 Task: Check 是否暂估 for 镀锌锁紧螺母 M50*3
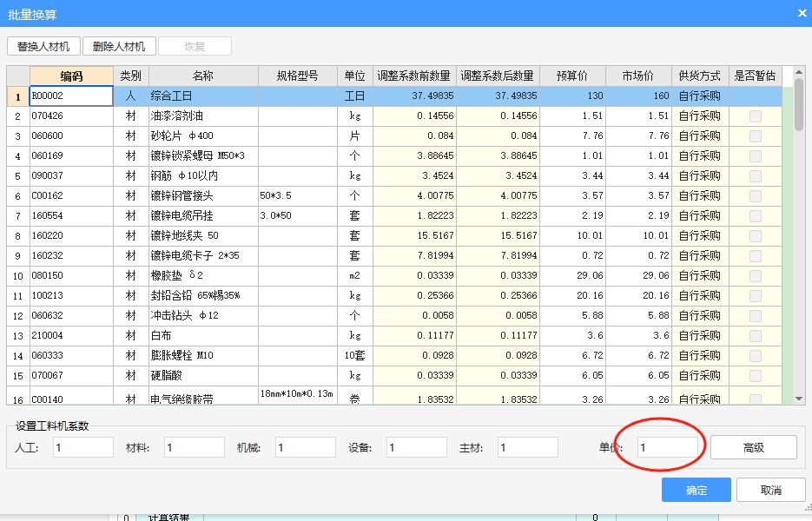point(756,156)
